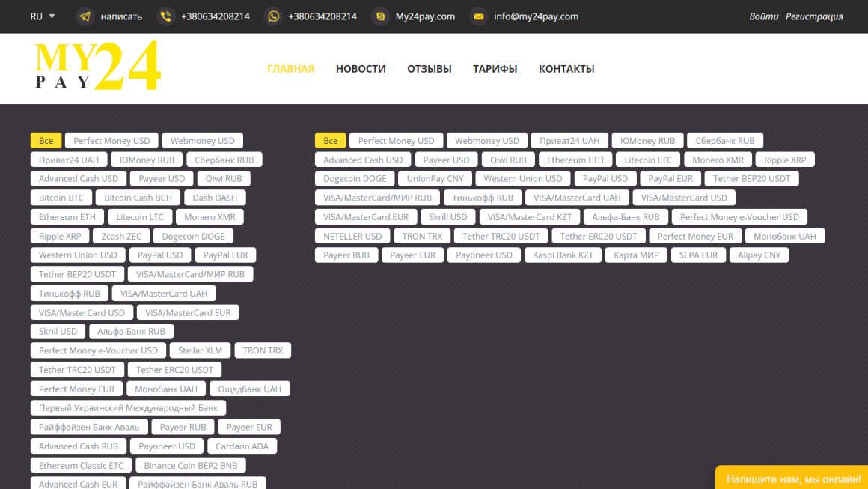Pick Альфа-Банк RUB in the right list

pos(626,217)
